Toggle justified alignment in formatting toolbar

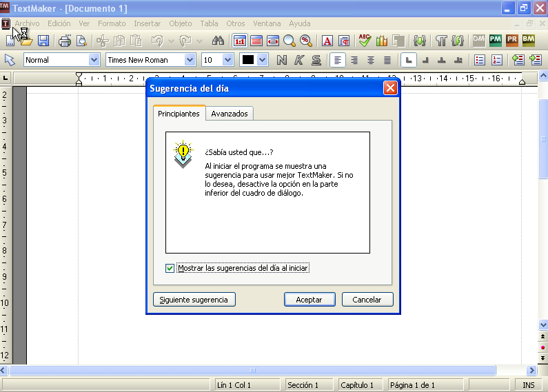click(387, 60)
